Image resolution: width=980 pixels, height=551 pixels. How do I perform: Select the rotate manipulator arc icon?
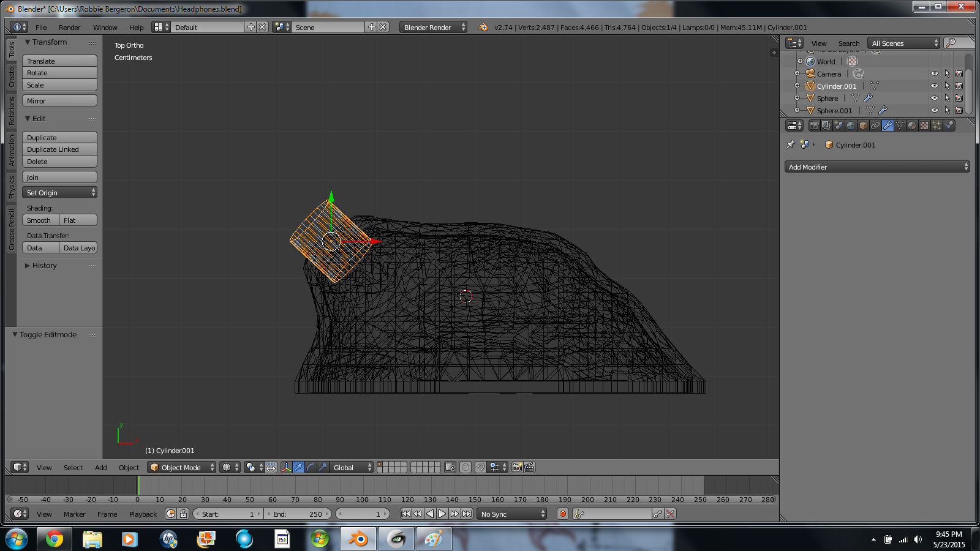point(311,467)
